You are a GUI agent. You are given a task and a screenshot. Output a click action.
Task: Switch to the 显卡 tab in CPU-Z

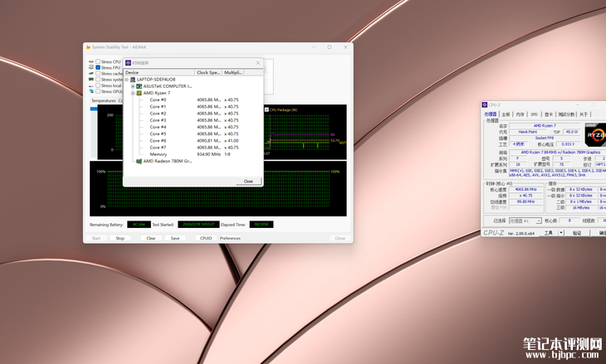click(x=549, y=114)
